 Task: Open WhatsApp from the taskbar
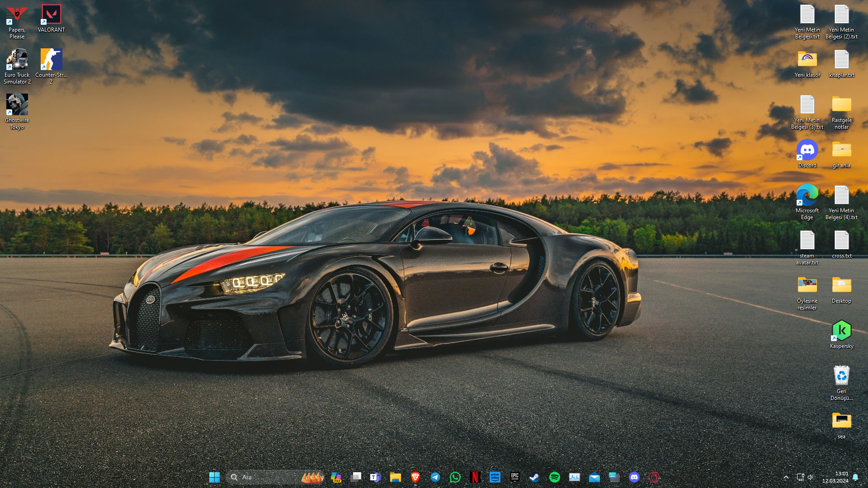point(455,477)
